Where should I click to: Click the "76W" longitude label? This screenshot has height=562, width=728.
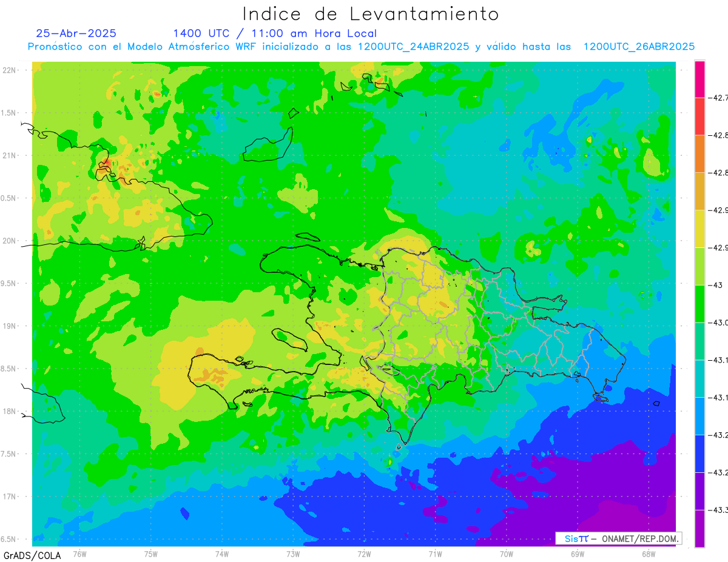[x=80, y=554]
